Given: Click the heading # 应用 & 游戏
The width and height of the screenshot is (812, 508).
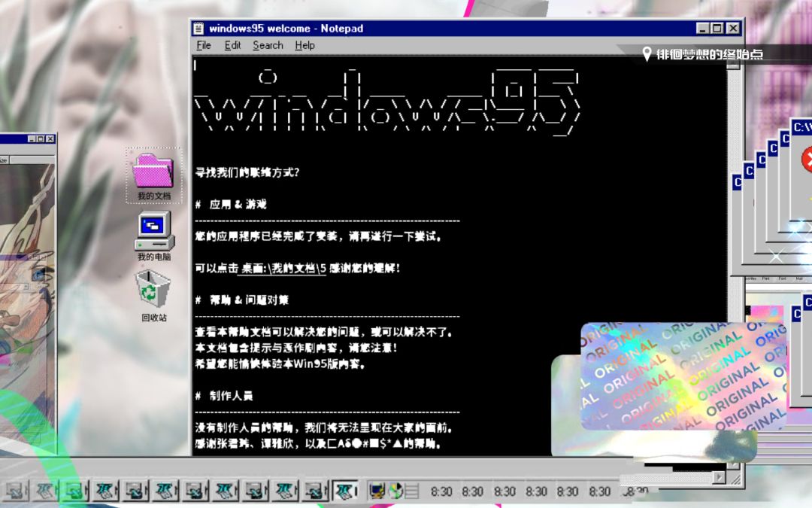Looking at the screenshot, I should pyautogui.click(x=231, y=204).
